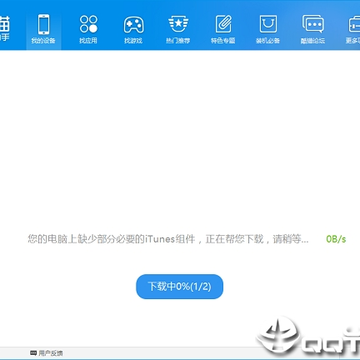Click the missing iTunes components message
This screenshot has height=360, width=360.
point(168,239)
